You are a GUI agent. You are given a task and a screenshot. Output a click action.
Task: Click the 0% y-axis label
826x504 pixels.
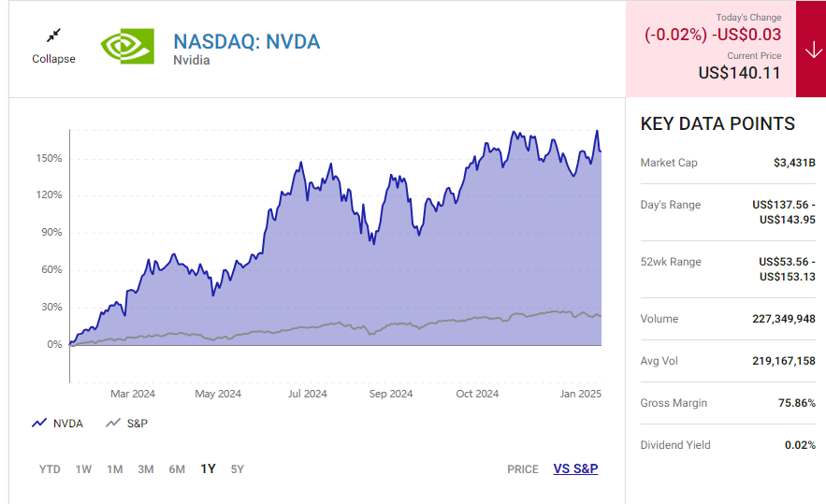54,344
